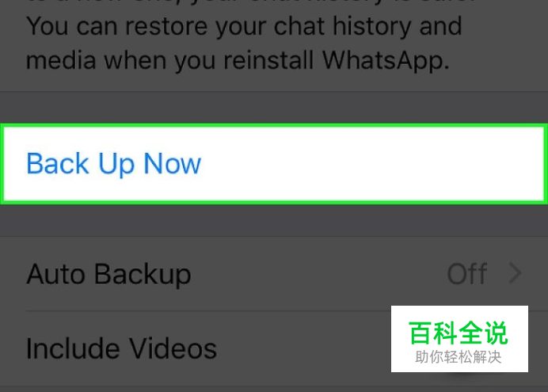Click the word 'Backup' in Auto Backup row

(x=143, y=274)
